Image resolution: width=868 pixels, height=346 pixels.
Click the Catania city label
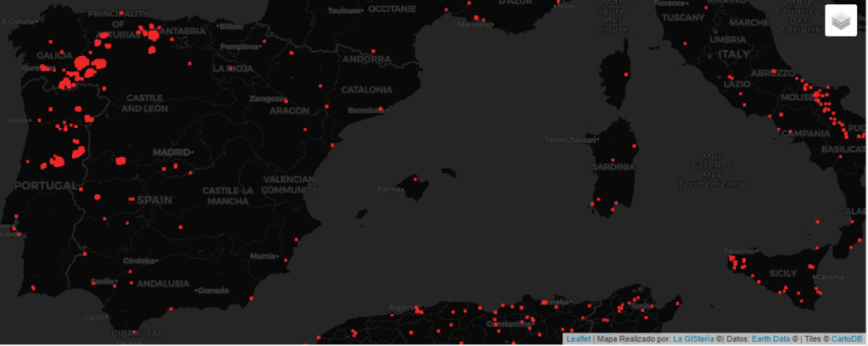pos(829,276)
